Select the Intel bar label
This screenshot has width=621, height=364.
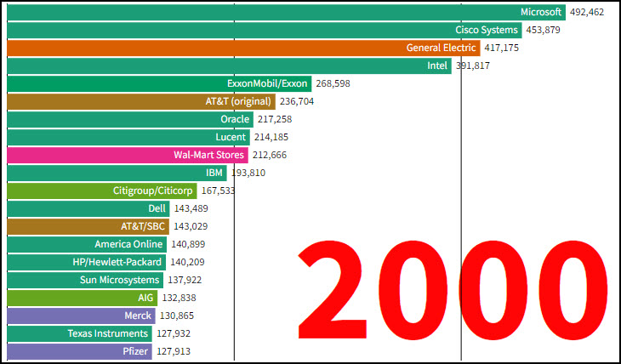pos(437,65)
